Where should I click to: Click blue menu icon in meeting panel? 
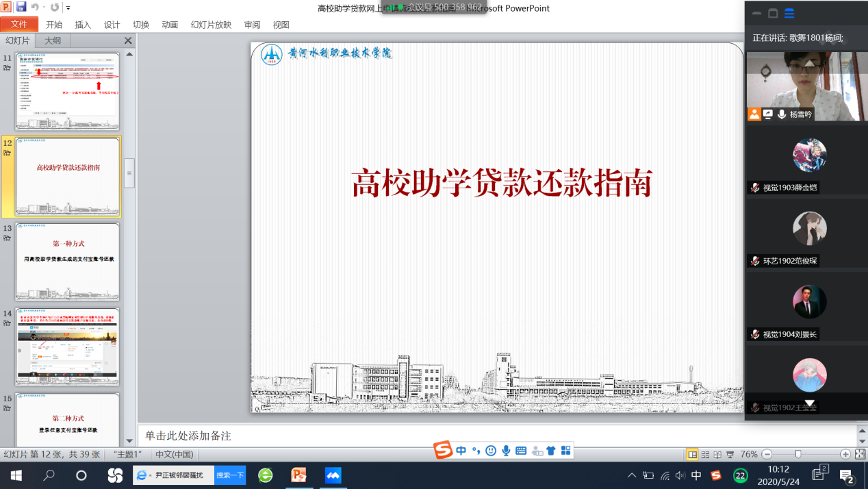click(x=789, y=13)
